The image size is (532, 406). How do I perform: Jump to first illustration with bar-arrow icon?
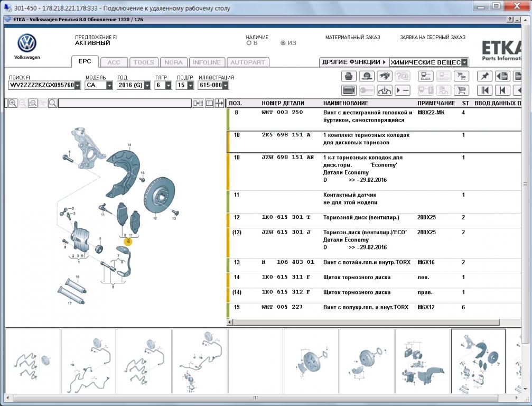pyautogui.click(x=484, y=90)
